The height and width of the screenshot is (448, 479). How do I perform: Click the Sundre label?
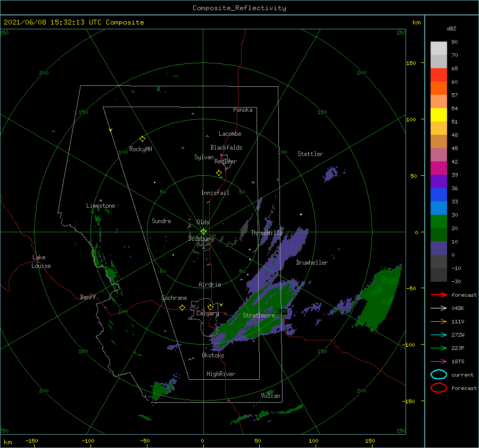click(x=161, y=221)
